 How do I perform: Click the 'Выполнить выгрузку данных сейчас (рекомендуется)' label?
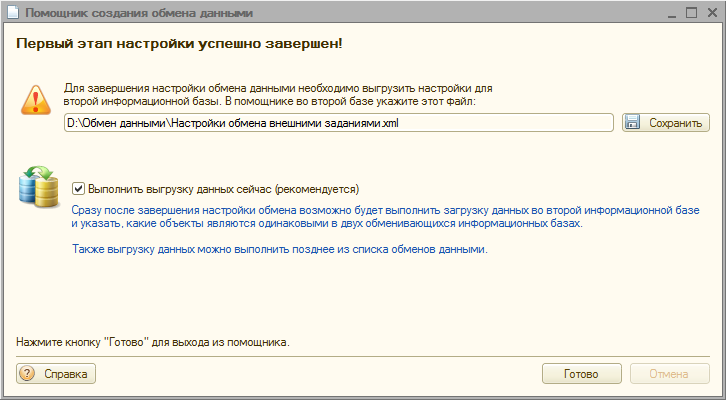click(x=223, y=187)
